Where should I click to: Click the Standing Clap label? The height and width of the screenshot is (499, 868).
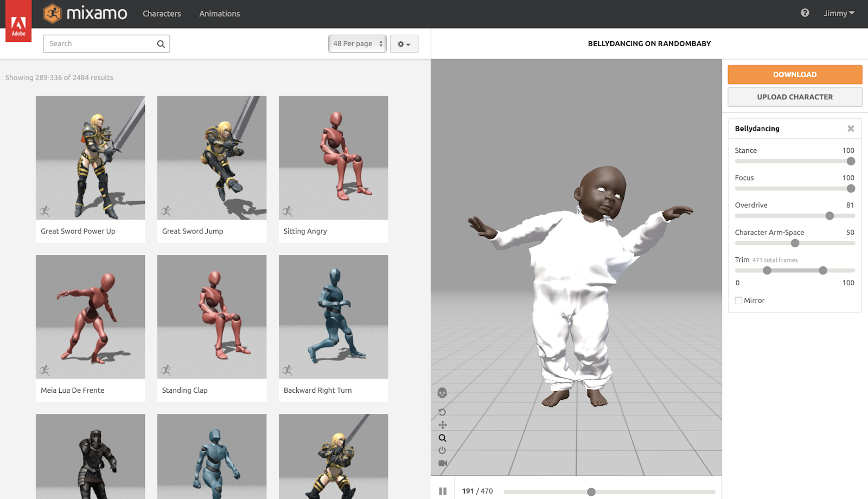(x=185, y=390)
